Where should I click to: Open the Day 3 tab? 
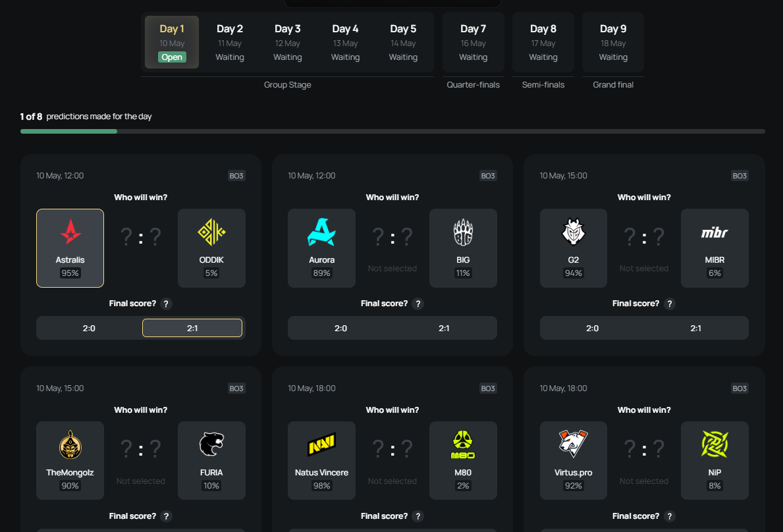pos(288,42)
